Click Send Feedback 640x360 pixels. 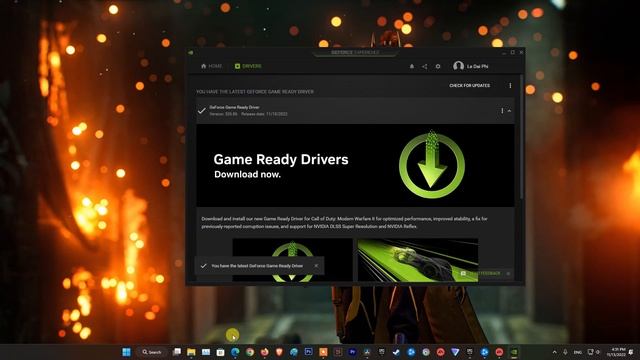click(x=481, y=273)
